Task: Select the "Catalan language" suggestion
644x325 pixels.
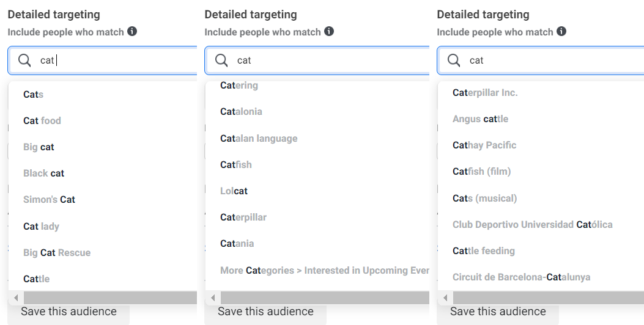Action: click(x=259, y=138)
